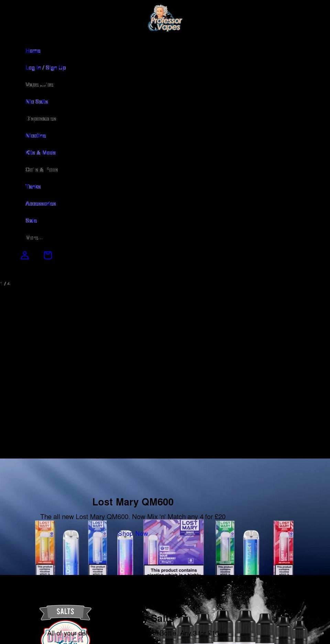Click Shop Now on Lost Mary banner
This screenshot has width=330, height=644.
point(133,533)
